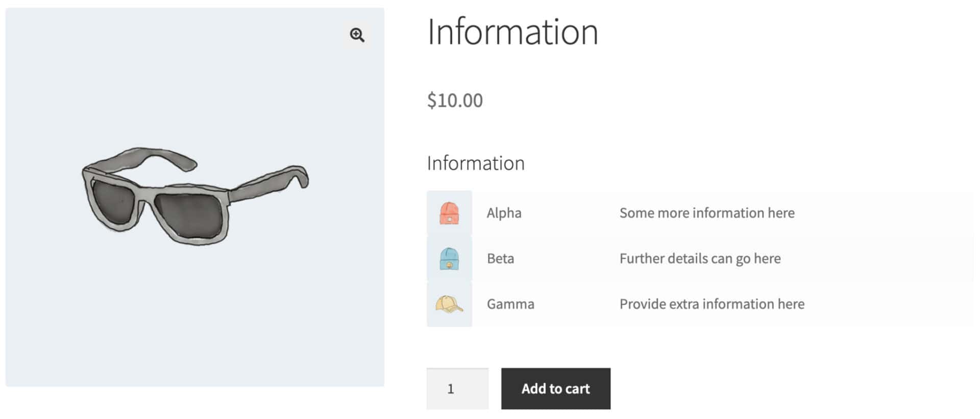Click the right lens of the sunglasses
Screen dimensions: 980x419
pos(190,215)
